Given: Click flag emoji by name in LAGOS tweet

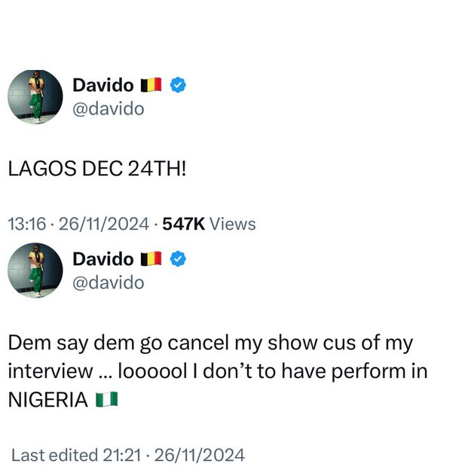Looking at the screenshot, I should click(151, 86).
